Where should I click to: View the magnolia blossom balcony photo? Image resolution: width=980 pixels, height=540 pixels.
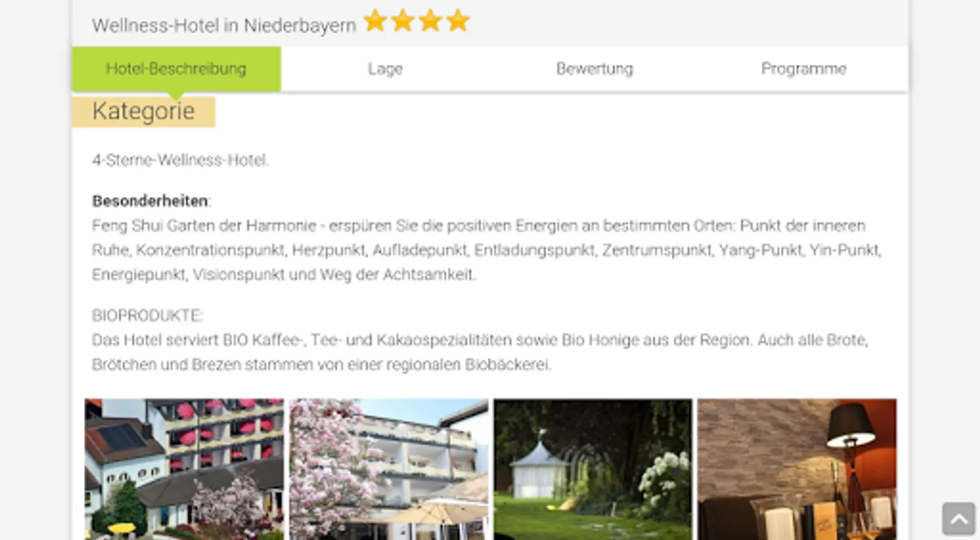[389, 469]
